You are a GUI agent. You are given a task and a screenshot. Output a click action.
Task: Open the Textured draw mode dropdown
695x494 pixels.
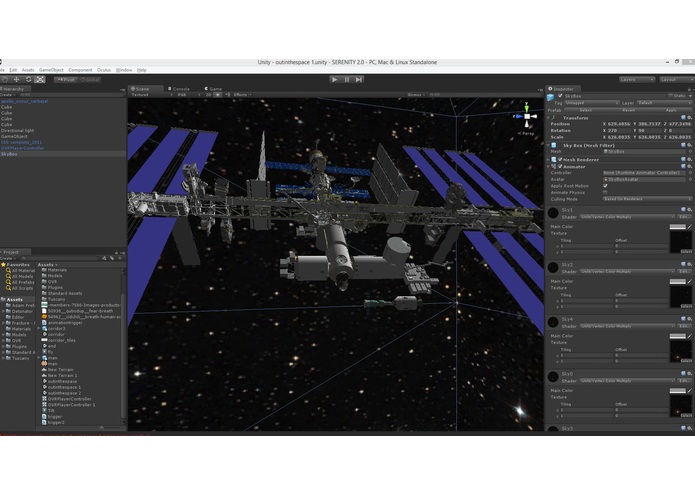point(152,95)
